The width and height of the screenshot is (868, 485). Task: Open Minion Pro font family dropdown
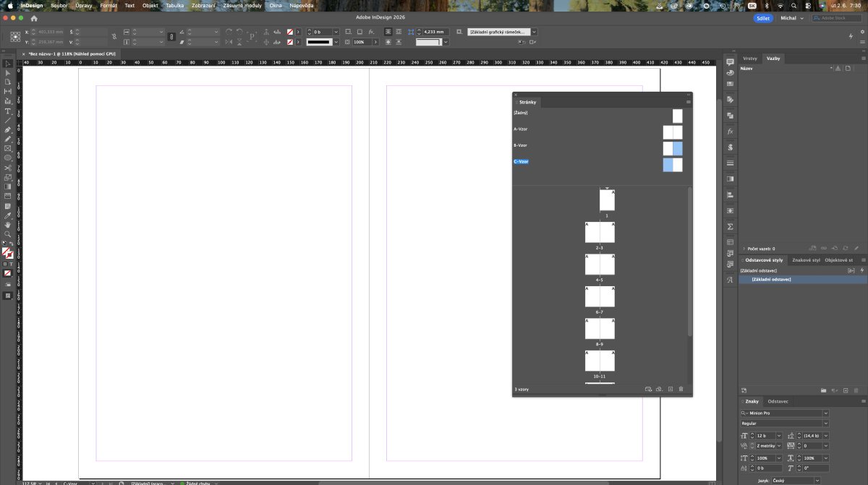click(826, 413)
